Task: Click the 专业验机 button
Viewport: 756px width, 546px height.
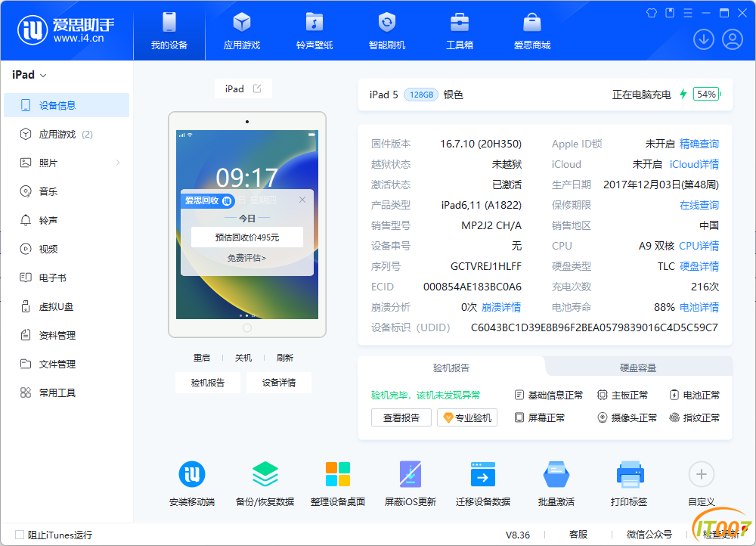Action: [x=467, y=417]
